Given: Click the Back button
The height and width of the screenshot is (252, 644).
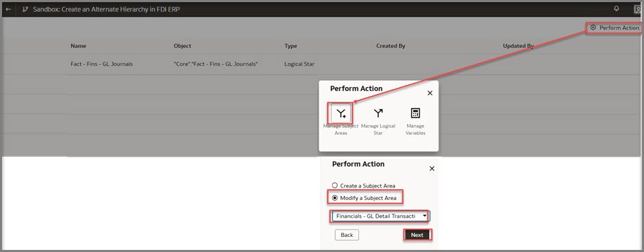Looking at the screenshot, I should pyautogui.click(x=347, y=235).
